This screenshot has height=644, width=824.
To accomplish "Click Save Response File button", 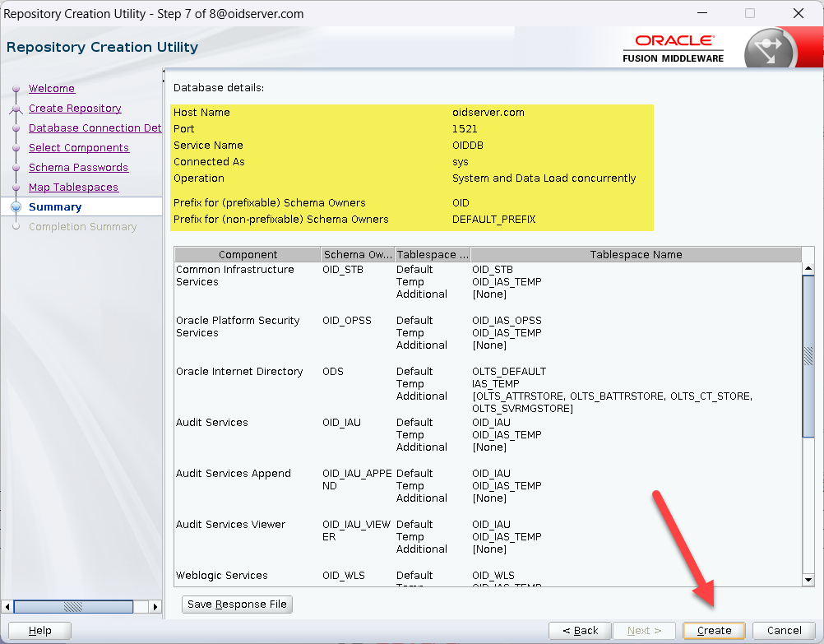I will coord(237,604).
